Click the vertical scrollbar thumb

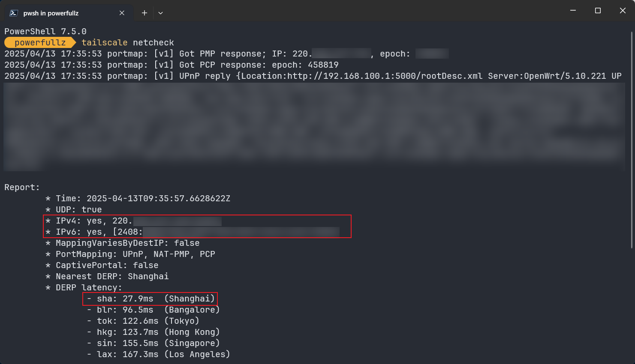coord(632,139)
